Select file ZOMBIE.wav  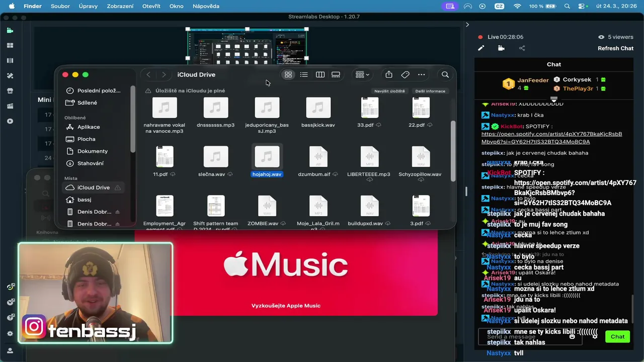267,210
